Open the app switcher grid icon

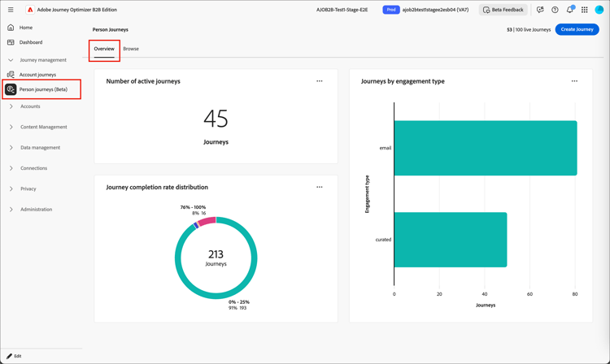[584, 10]
